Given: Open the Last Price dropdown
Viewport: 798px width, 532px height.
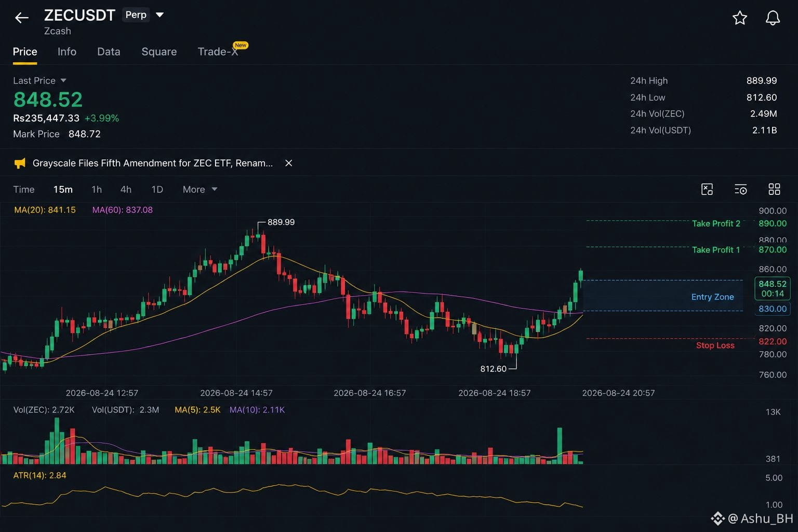Looking at the screenshot, I should pyautogui.click(x=40, y=81).
